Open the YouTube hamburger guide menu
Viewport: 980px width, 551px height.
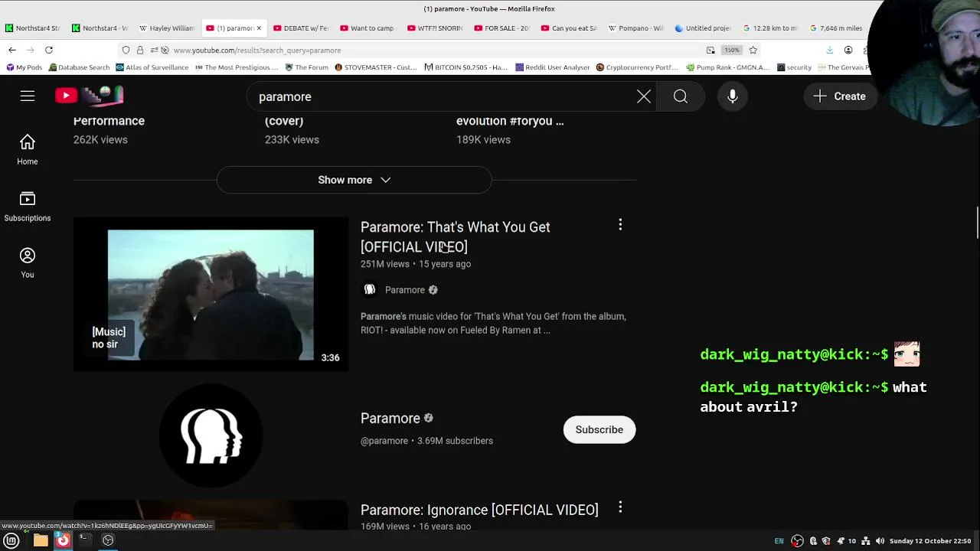click(28, 96)
